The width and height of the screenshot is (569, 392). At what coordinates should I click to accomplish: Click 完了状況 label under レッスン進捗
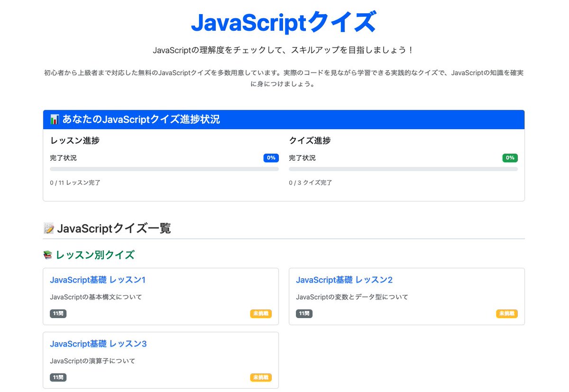point(63,158)
